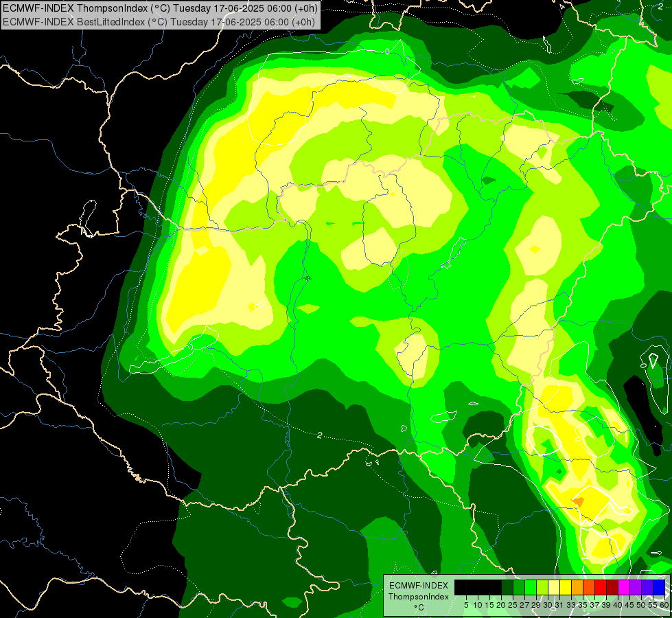Select the magenta legend swatch (40-45)
This screenshot has height=618, width=672.
pyautogui.click(x=624, y=587)
